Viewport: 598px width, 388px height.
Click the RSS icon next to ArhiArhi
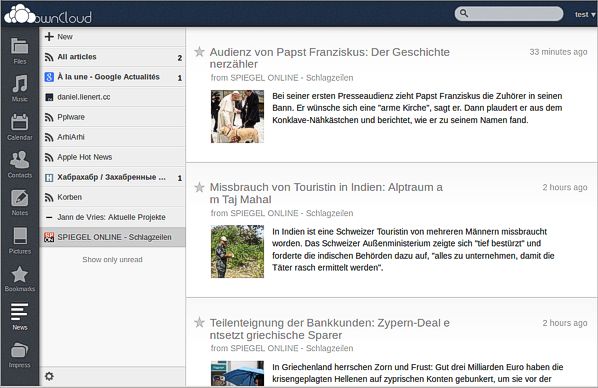49,137
